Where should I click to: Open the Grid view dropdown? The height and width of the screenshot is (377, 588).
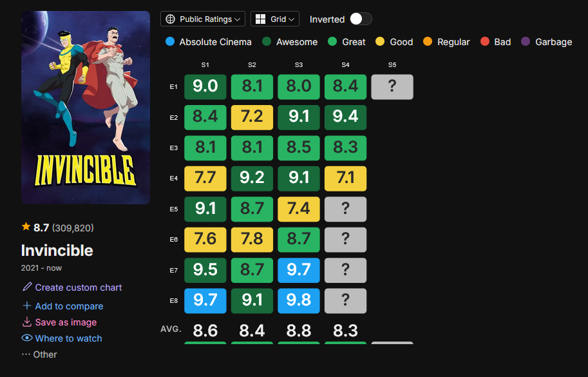click(275, 19)
